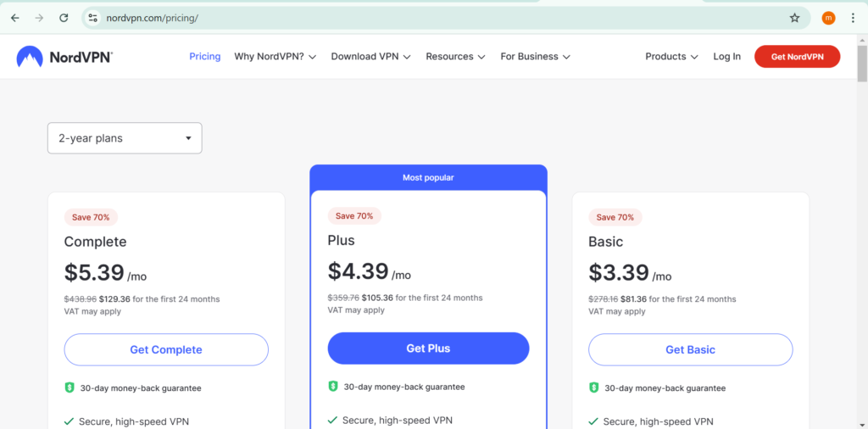Click 30-day money-back guarantee text under Complete
868x429 pixels.
point(141,388)
